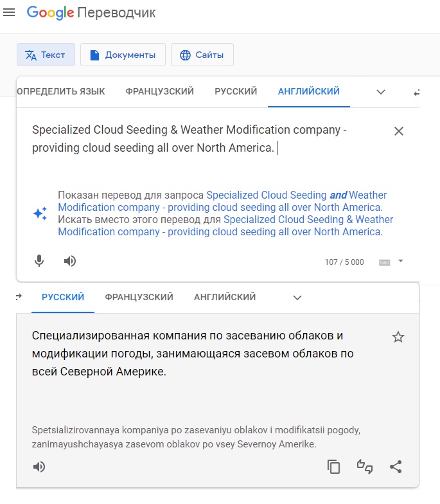Rate this translation feedback icon

(365, 467)
